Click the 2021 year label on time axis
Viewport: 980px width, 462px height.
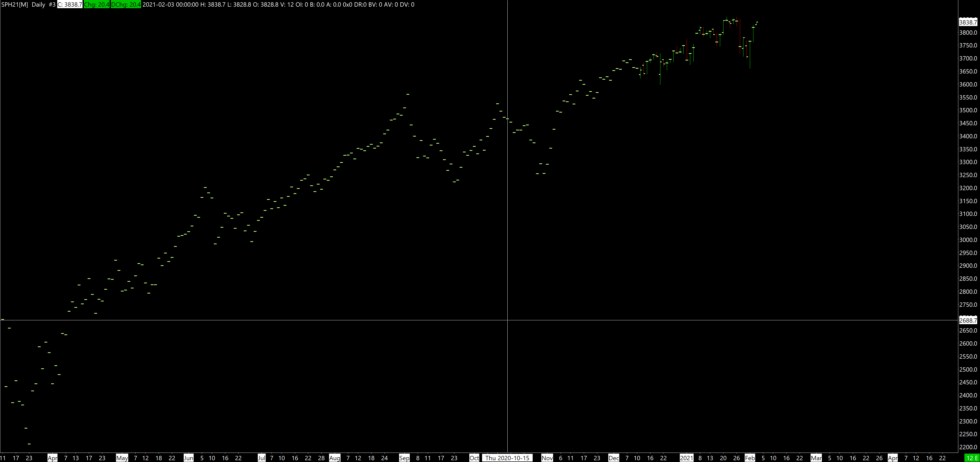click(686, 458)
